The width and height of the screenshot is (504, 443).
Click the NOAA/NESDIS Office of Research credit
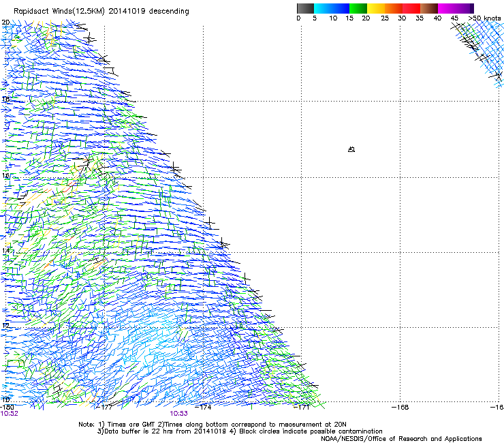[401, 439]
